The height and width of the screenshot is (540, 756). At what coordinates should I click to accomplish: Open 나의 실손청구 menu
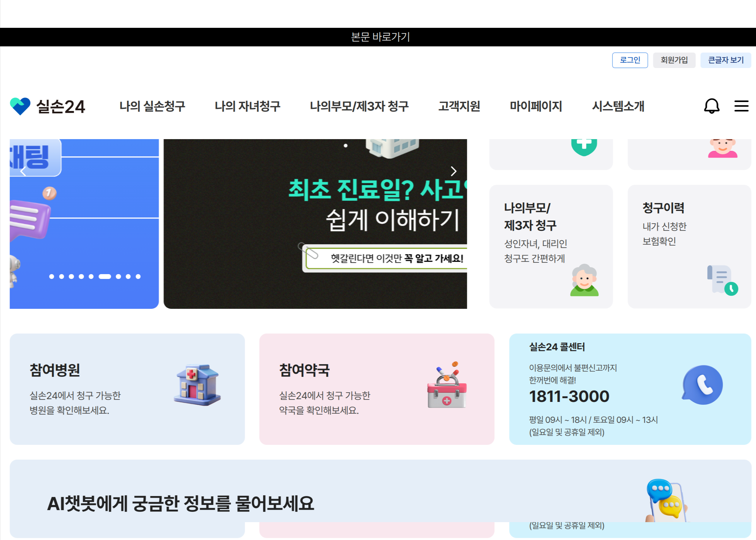(x=152, y=106)
